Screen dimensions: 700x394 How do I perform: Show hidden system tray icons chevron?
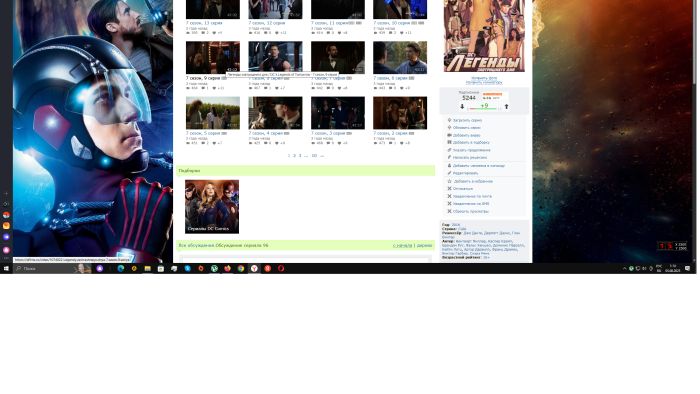click(625, 269)
